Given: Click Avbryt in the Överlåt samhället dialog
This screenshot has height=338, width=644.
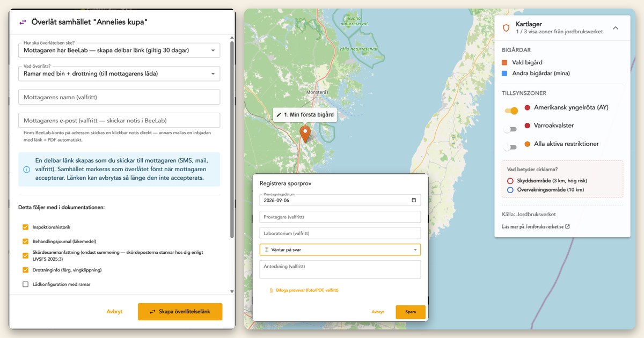Looking at the screenshot, I should (114, 312).
